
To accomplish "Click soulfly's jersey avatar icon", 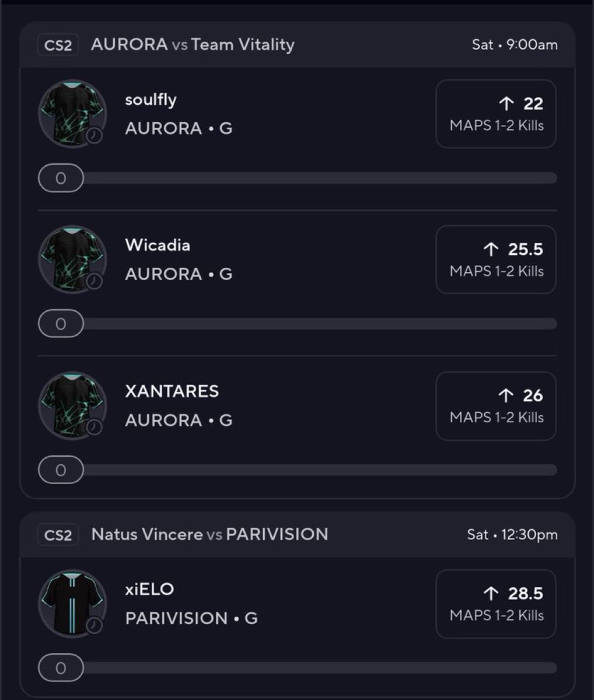I will (72, 113).
